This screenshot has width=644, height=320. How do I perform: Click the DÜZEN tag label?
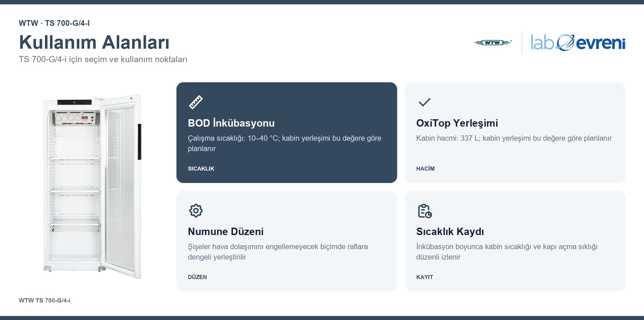coord(197,277)
